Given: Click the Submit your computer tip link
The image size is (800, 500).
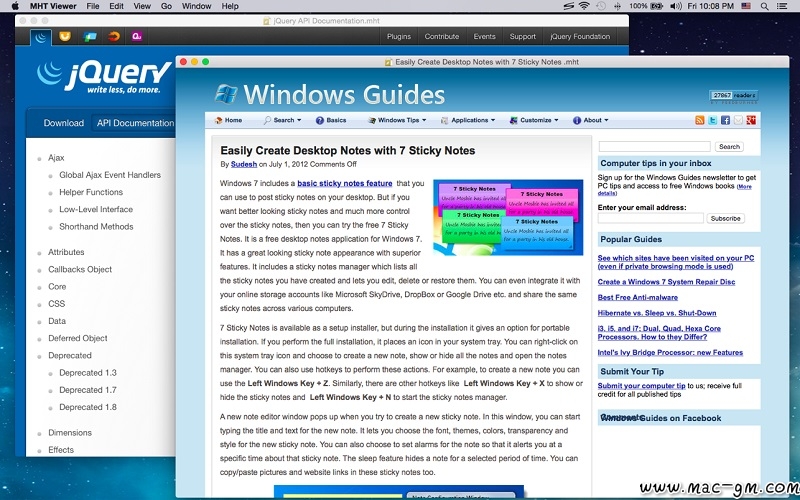Looking at the screenshot, I should point(641,386).
